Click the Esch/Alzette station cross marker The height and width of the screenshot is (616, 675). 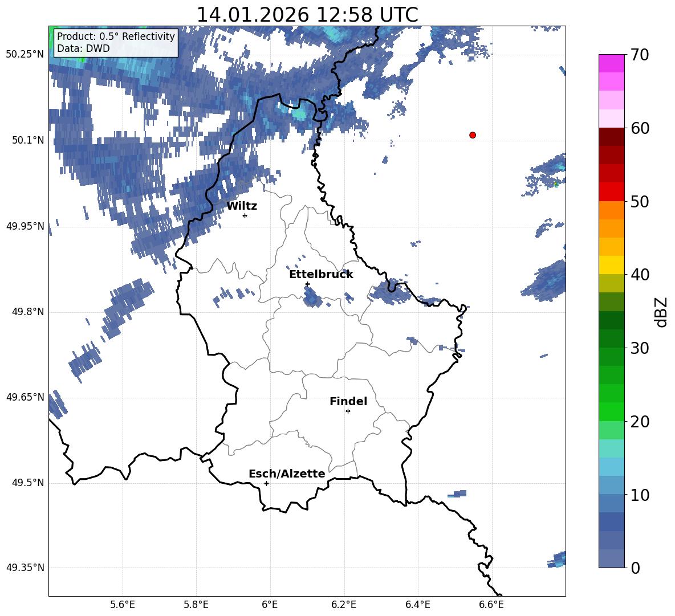(266, 483)
